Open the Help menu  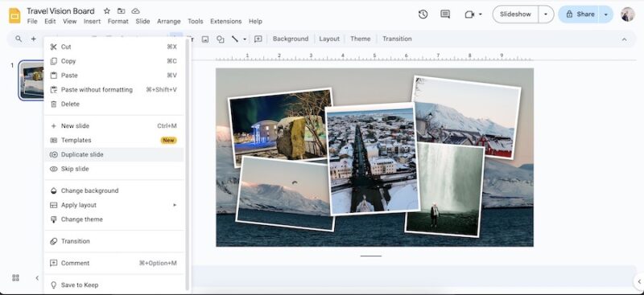[x=255, y=22]
